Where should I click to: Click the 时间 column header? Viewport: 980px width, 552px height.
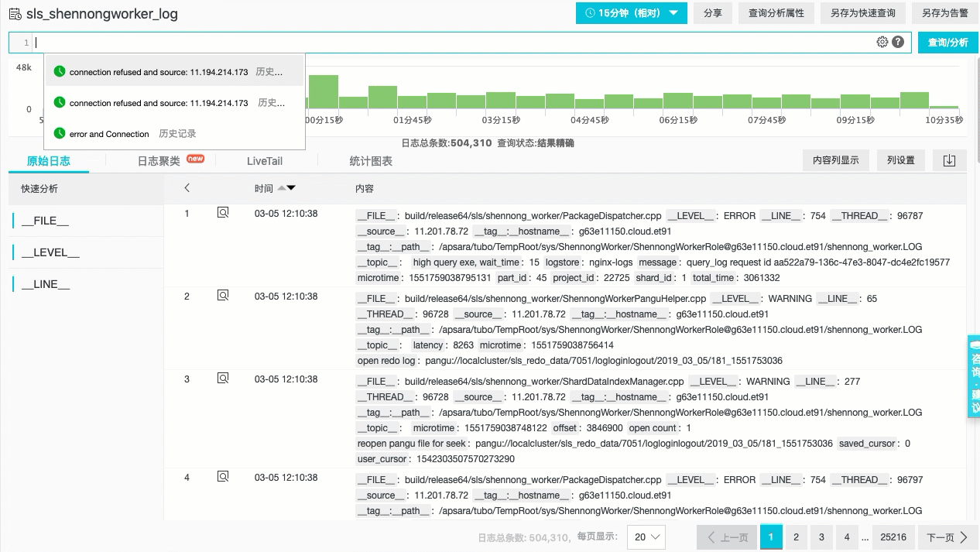pyautogui.click(x=263, y=188)
